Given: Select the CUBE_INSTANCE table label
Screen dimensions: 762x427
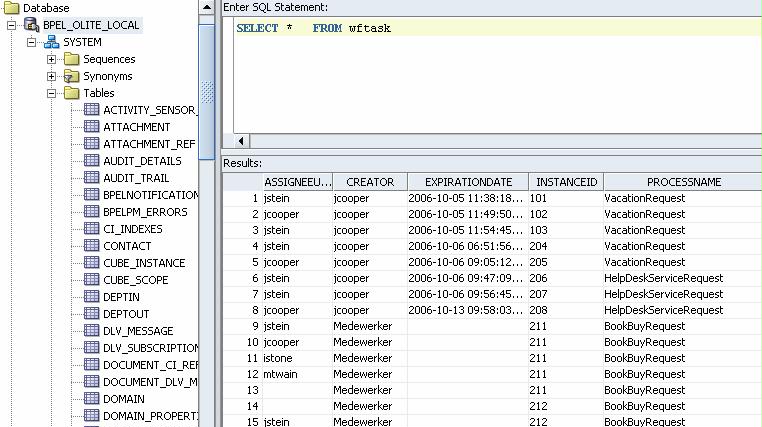Looking at the screenshot, I should point(144,263).
